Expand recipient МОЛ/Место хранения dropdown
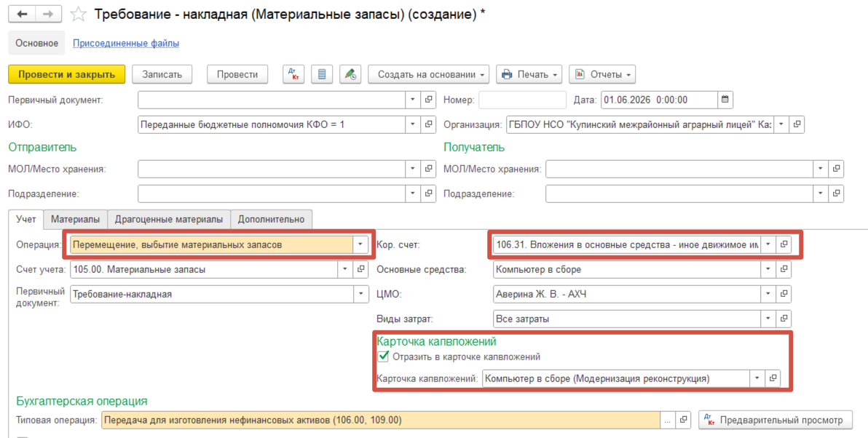The image size is (868, 438). pos(820,170)
